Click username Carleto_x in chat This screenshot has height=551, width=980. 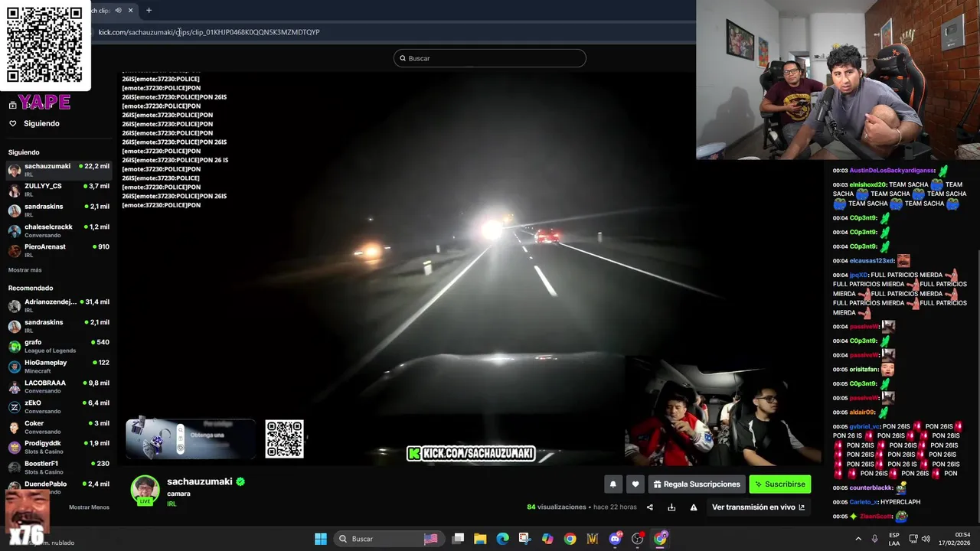coord(864,502)
